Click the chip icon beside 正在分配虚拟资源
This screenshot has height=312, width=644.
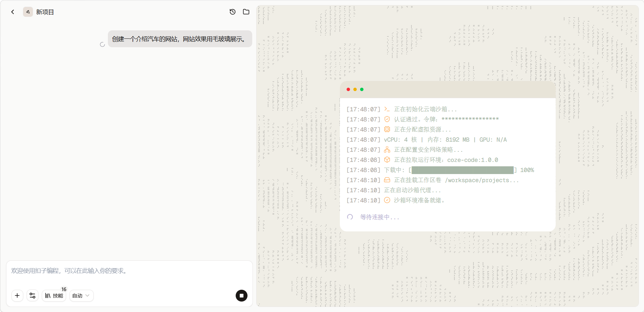[387, 129]
